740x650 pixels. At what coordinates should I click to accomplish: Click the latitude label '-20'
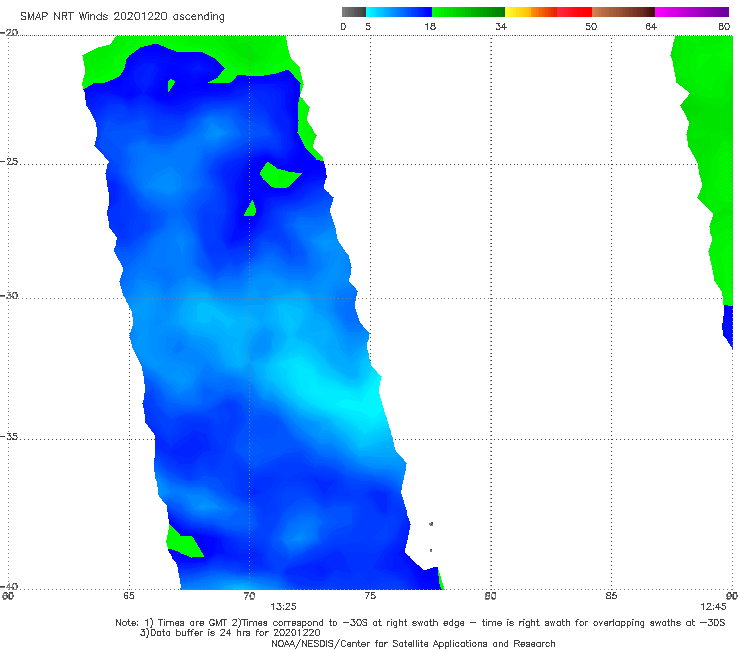[9, 33]
